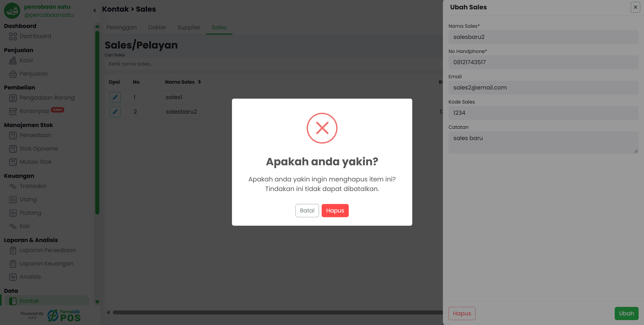This screenshot has height=325, width=644.
Task: Open Stok Opname in sidebar
Action: (34, 149)
